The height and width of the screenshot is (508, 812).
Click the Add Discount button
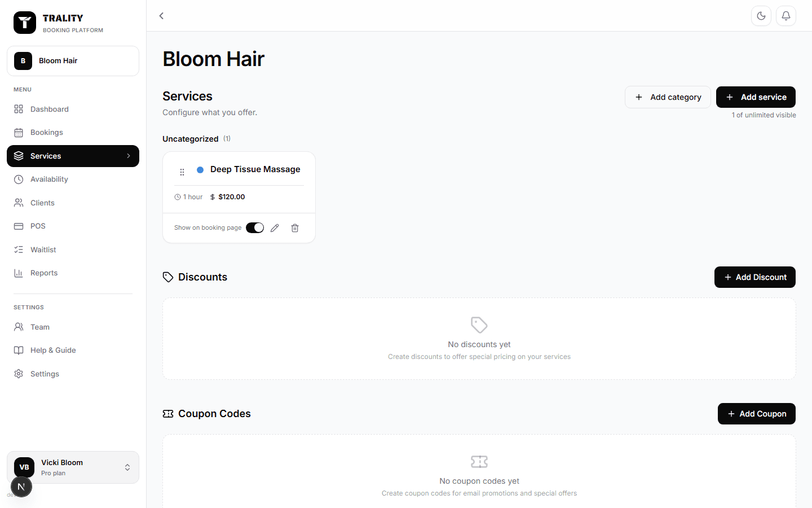point(755,277)
